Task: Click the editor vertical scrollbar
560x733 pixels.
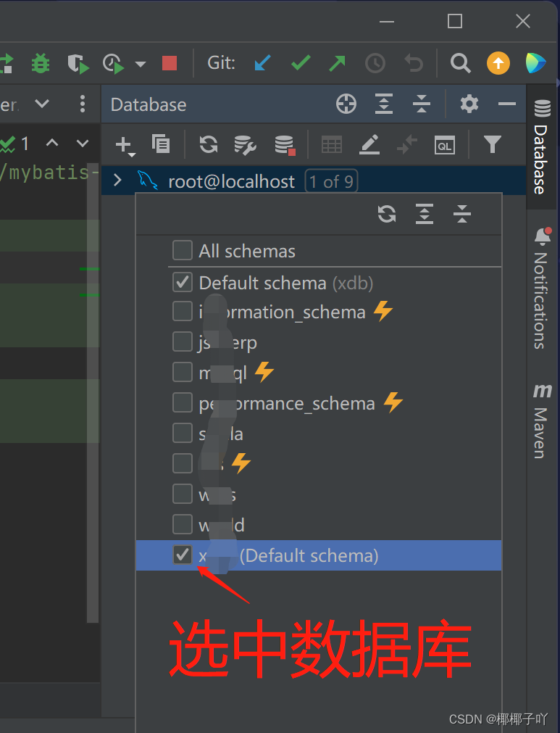Action: (93, 393)
